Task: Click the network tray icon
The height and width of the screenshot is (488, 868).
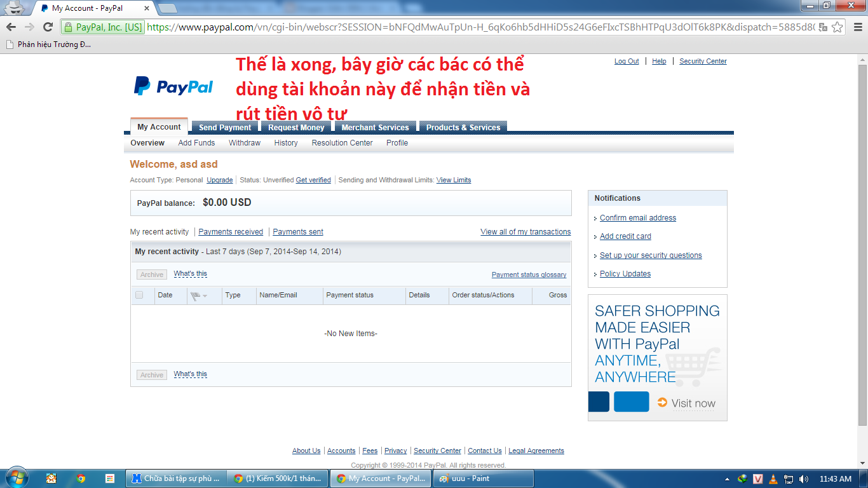Action: click(789, 479)
